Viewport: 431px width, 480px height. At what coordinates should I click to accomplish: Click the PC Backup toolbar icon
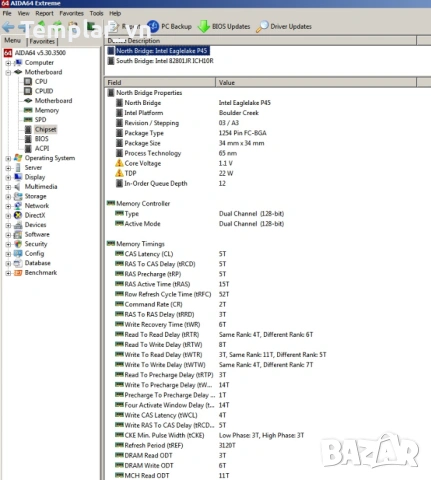[153, 26]
